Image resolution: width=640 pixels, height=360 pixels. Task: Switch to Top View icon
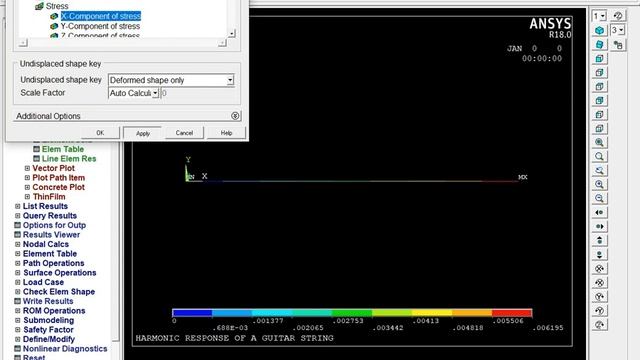click(599, 87)
